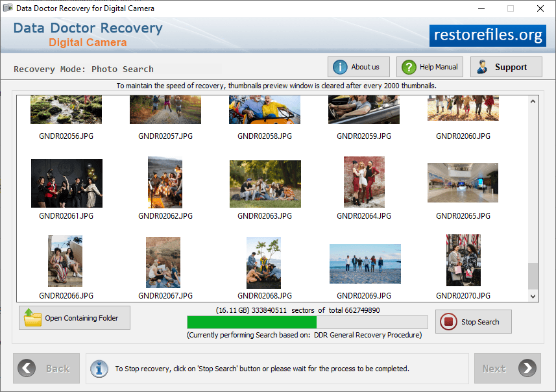Select tree planting thumbnail GNDR02068.JPG
This screenshot has height=392, width=556.
tap(263, 263)
